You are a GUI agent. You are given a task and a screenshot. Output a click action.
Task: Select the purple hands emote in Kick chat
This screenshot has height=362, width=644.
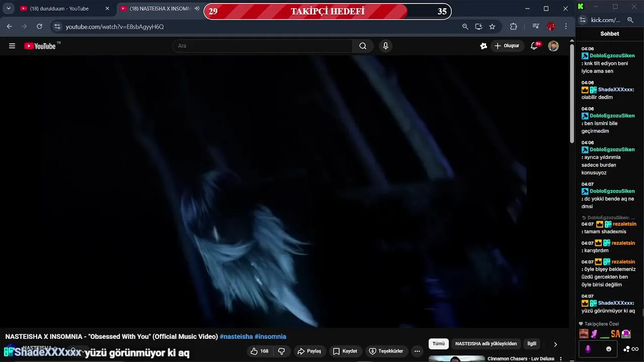[x=594, y=334]
